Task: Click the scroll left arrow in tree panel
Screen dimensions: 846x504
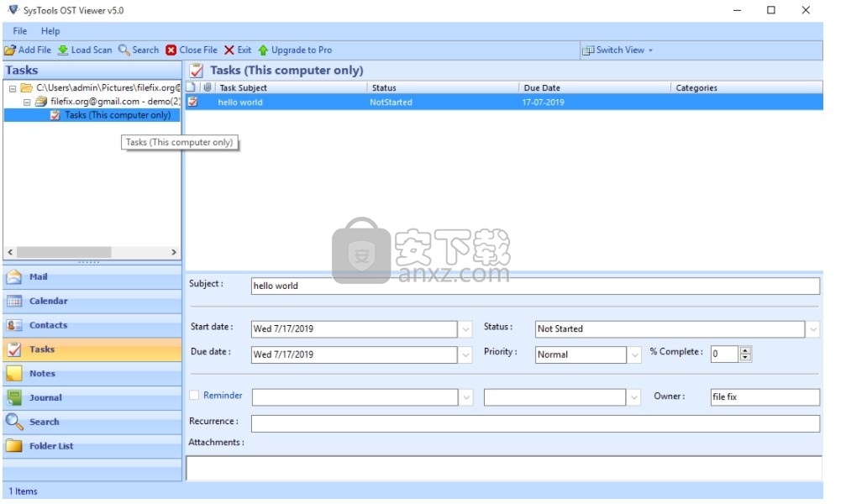Action: (10, 253)
